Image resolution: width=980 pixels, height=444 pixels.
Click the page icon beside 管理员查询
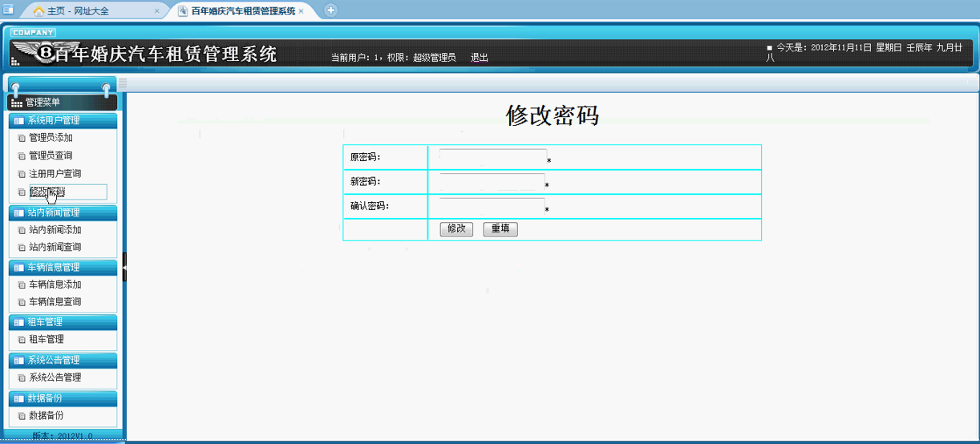22,156
